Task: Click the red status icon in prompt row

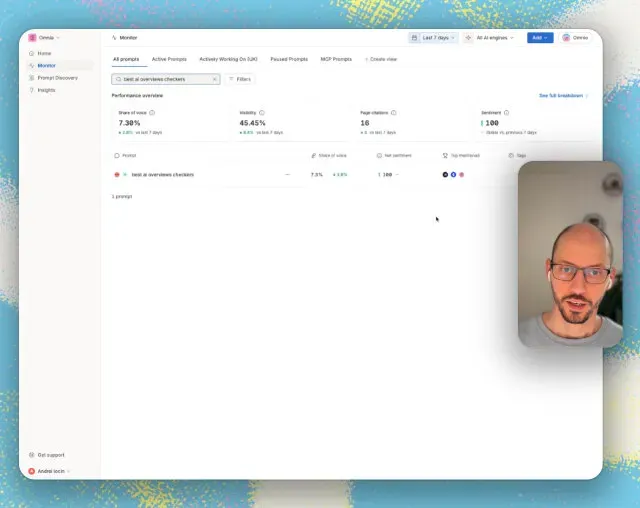Action: (117, 175)
